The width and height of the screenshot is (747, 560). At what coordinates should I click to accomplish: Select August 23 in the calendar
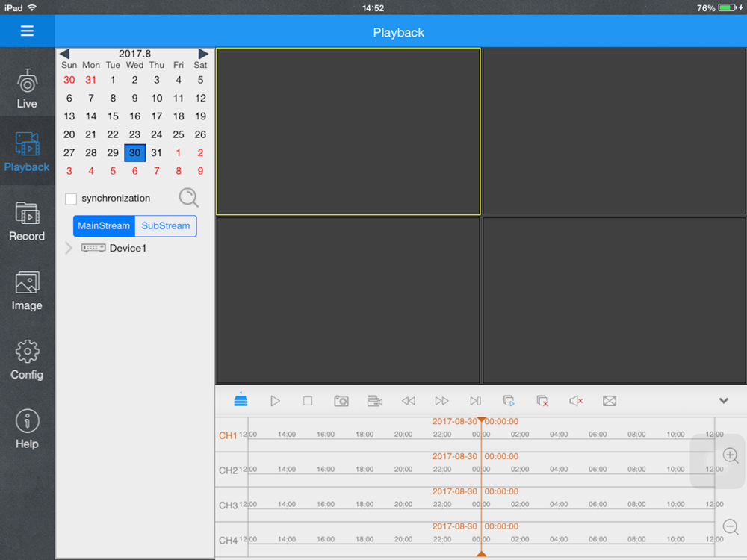[134, 134]
